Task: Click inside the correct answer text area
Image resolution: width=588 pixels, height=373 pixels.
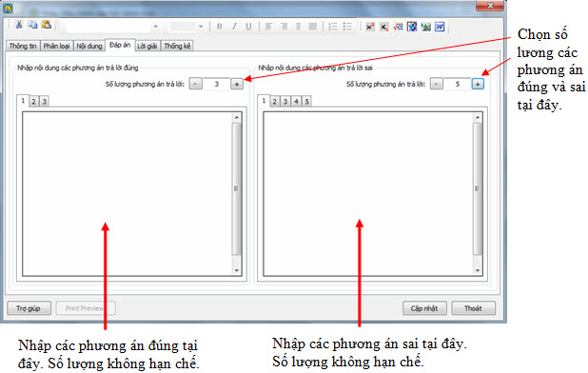Action: [127, 194]
